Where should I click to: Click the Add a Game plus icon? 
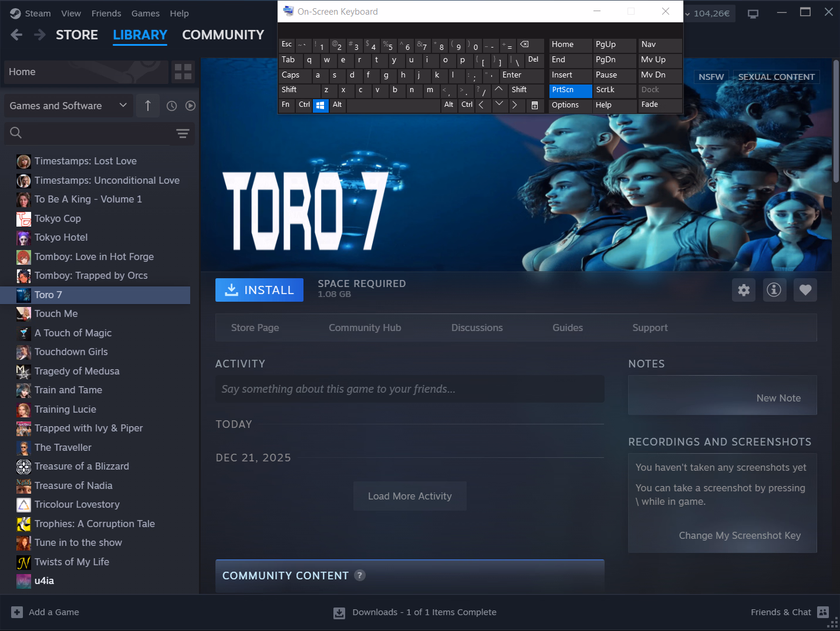17,612
